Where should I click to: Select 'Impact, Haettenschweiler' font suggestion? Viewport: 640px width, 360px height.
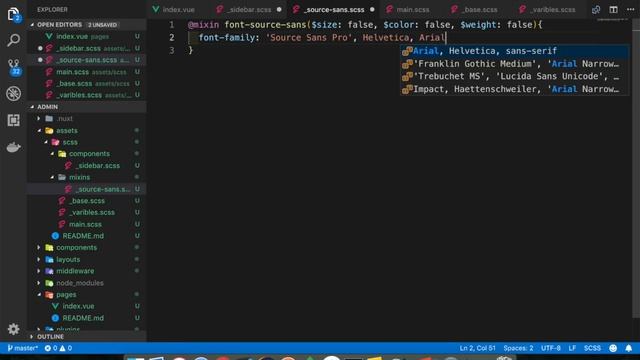click(514, 89)
